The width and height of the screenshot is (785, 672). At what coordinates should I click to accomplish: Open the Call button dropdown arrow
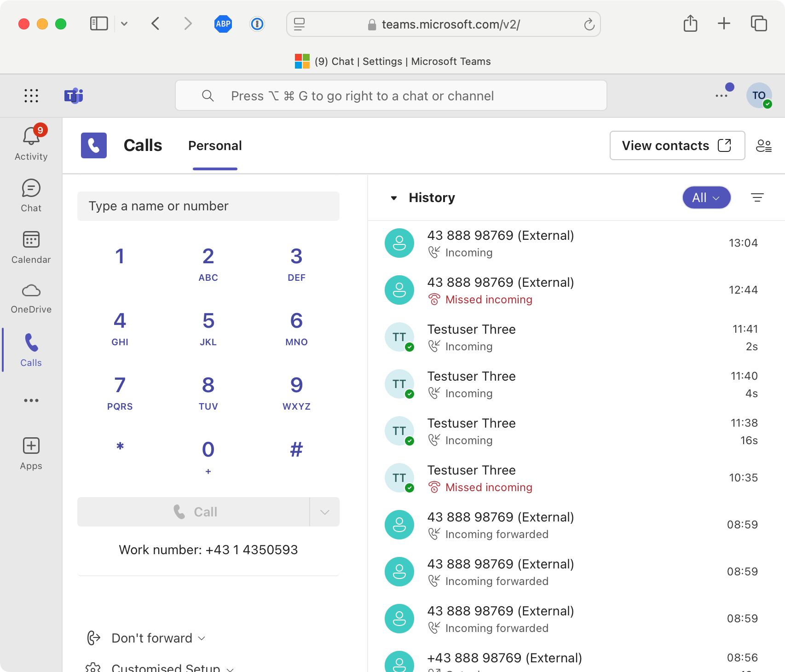coord(324,512)
